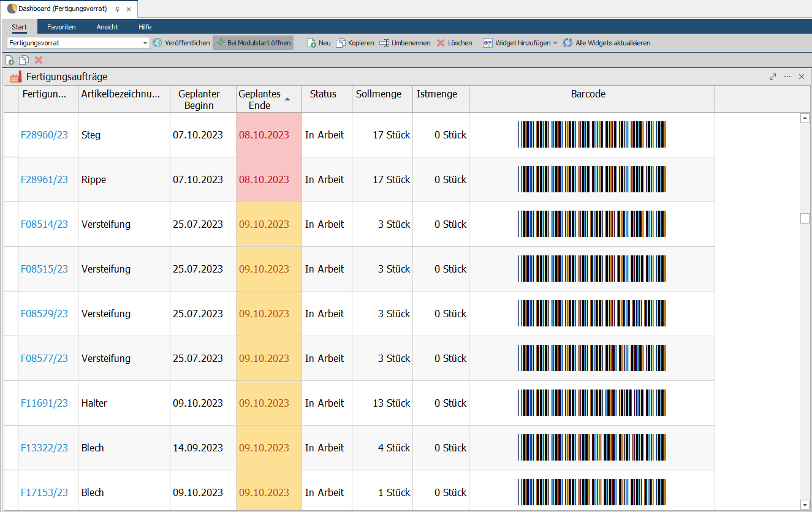Click the Neu dashboard icon
Viewport: 812px width, 512px height.
312,43
